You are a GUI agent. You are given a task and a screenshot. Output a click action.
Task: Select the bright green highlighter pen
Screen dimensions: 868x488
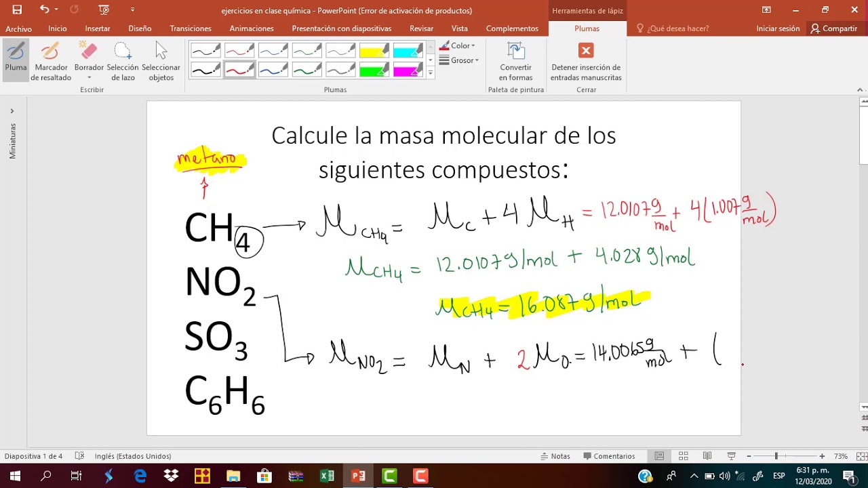374,69
